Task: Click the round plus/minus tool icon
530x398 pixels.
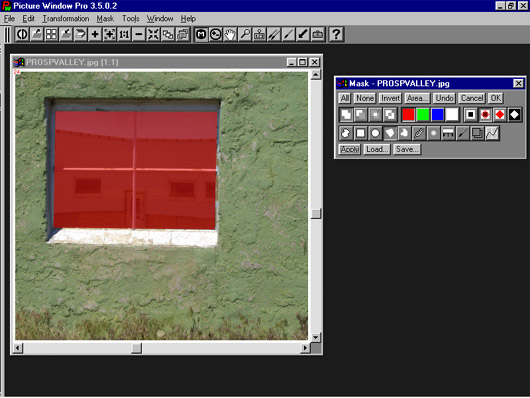Action: 216,34
